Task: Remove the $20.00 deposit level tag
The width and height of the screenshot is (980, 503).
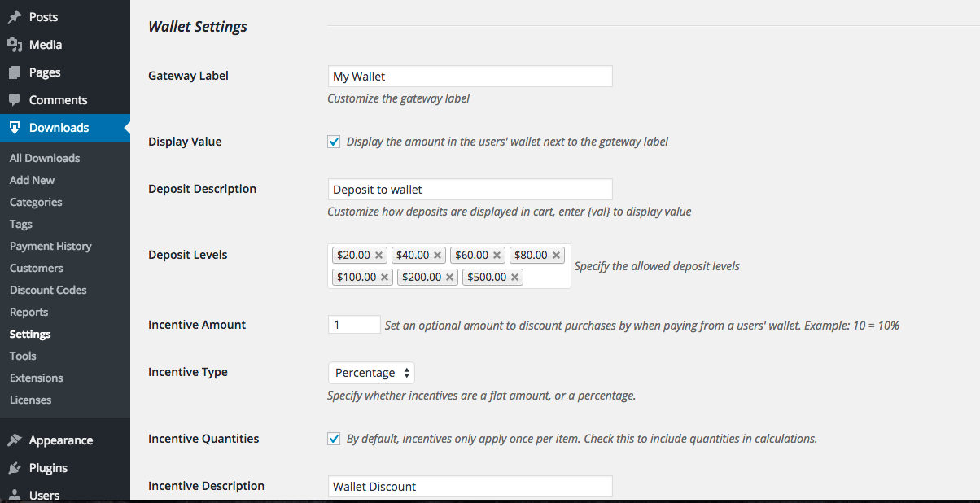Action: click(378, 256)
